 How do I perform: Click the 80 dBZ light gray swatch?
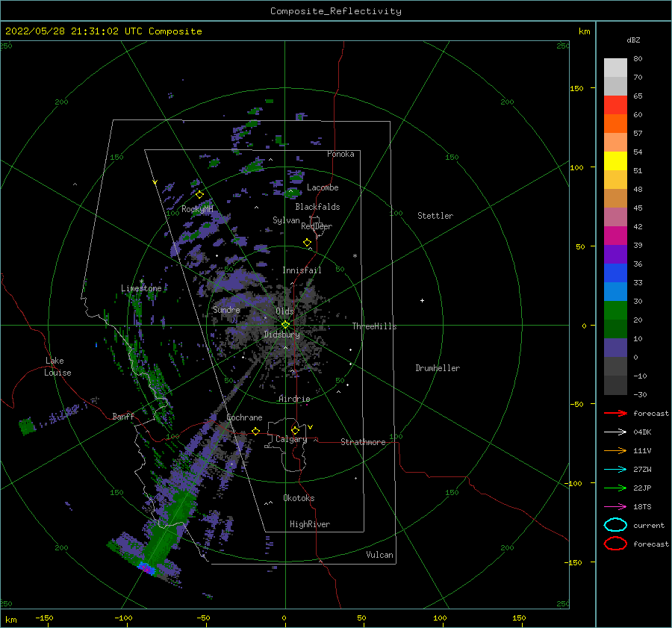pyautogui.click(x=615, y=67)
